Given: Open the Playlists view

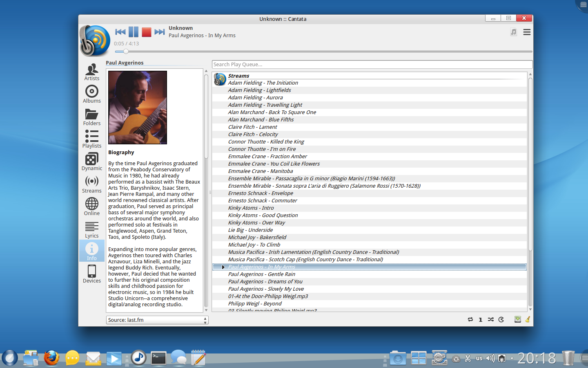Looking at the screenshot, I should pyautogui.click(x=92, y=139).
